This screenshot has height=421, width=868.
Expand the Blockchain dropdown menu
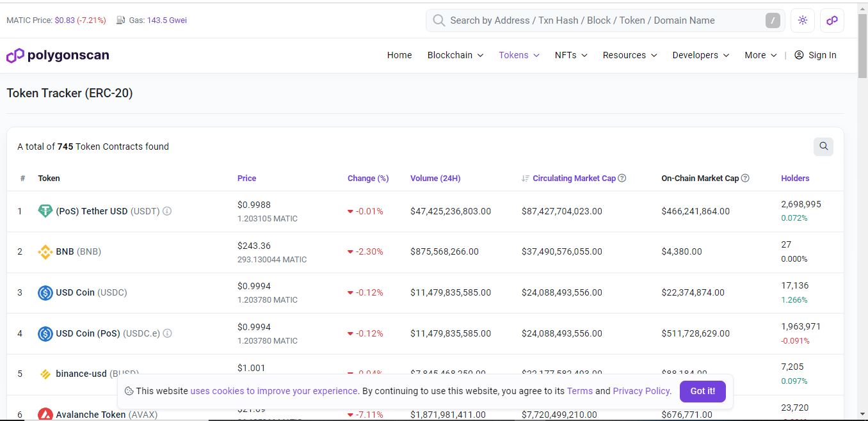point(455,56)
